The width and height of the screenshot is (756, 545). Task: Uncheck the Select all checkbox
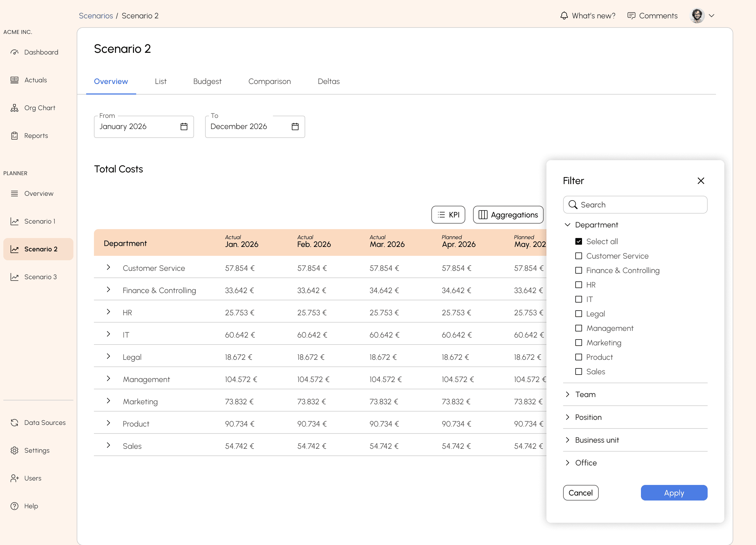click(579, 241)
